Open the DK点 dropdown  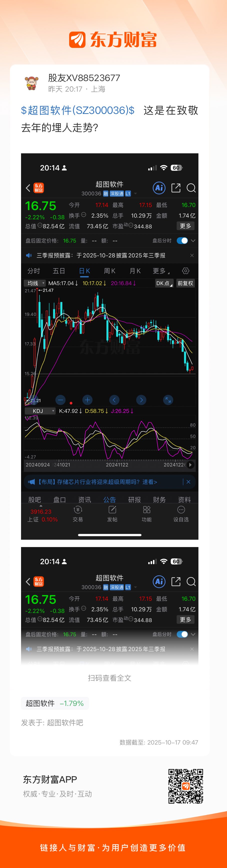tap(164, 283)
